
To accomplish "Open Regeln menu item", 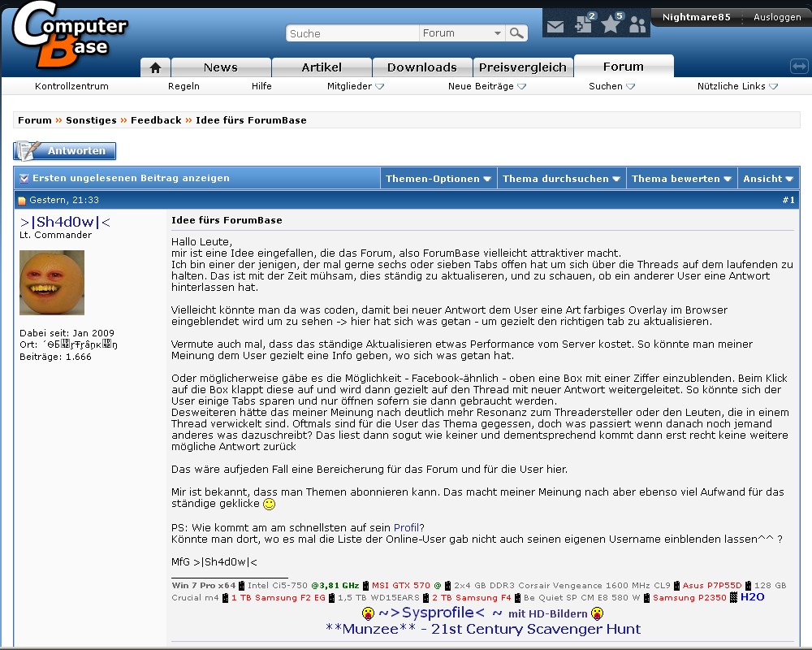I will click(x=184, y=86).
